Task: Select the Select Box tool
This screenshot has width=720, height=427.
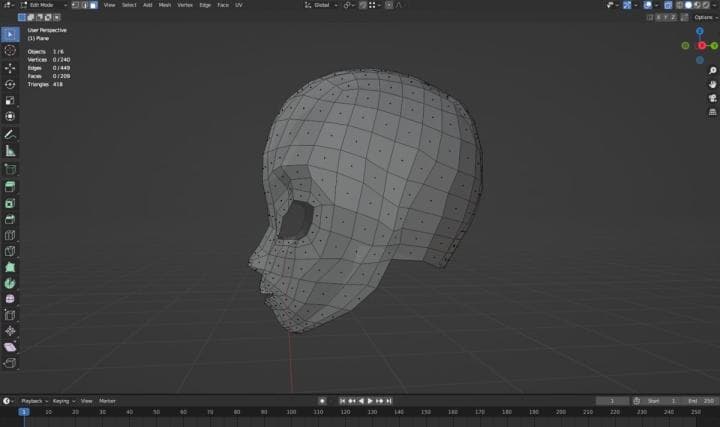Action: click(x=10, y=34)
